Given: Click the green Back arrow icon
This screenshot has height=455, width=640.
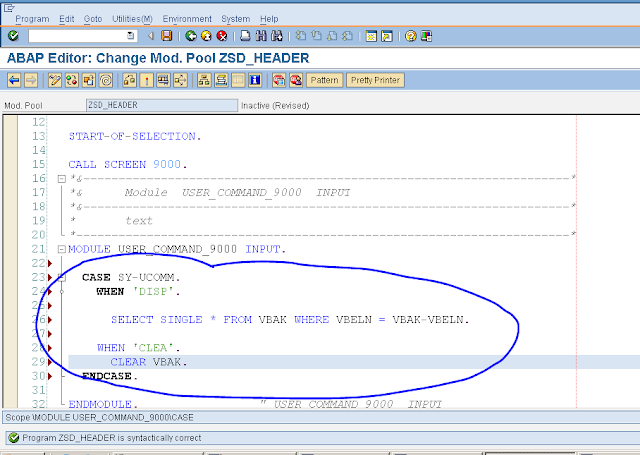Looking at the screenshot, I should click(x=191, y=36).
